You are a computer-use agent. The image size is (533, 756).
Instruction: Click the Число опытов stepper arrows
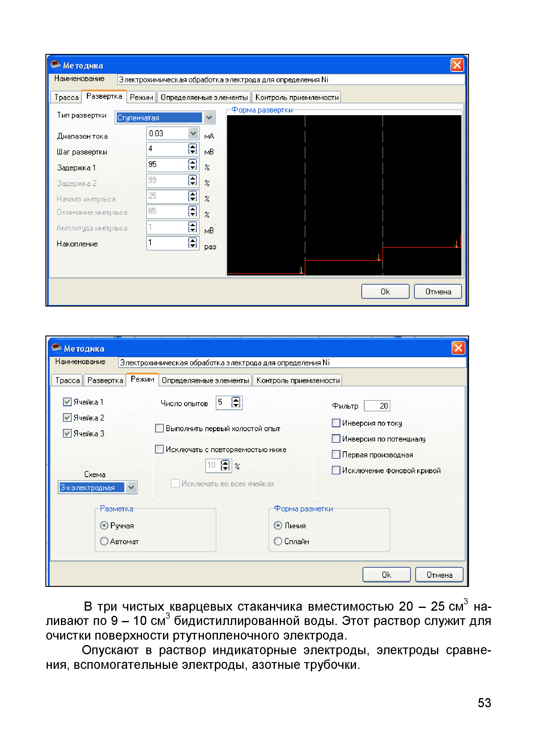(236, 402)
